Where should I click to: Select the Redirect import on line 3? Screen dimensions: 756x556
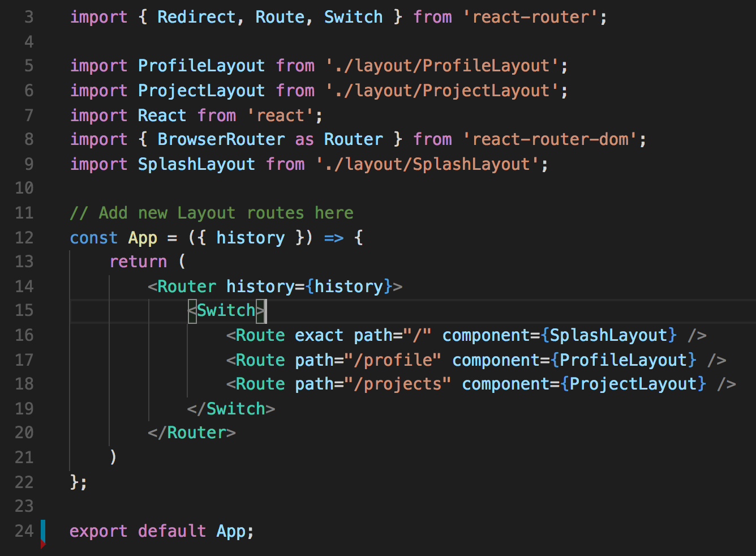click(x=196, y=17)
